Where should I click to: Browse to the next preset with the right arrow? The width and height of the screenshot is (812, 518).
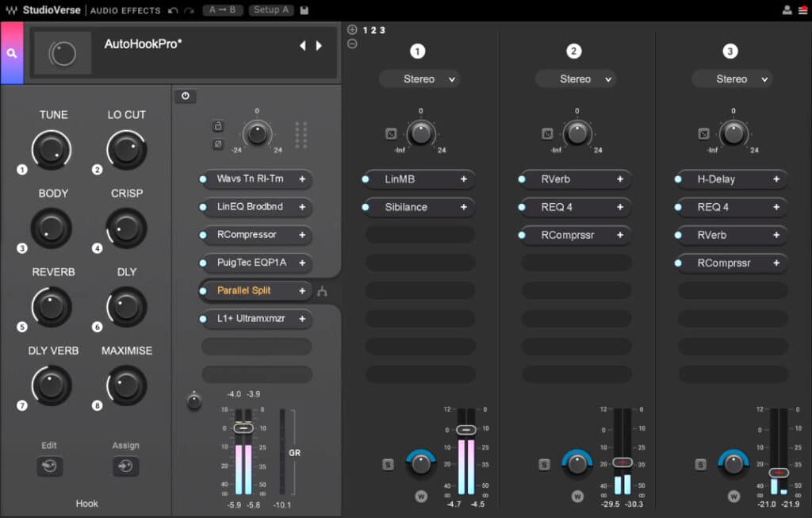coord(319,46)
